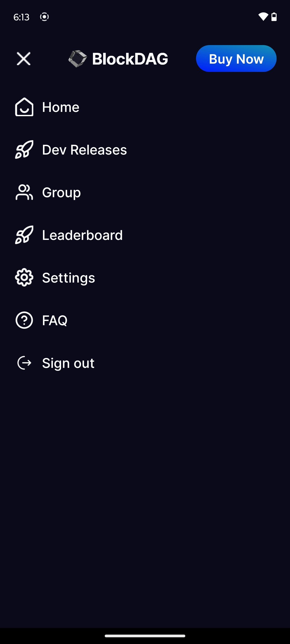
Task: Tap the FAQ question mark icon
Action: 24,320
